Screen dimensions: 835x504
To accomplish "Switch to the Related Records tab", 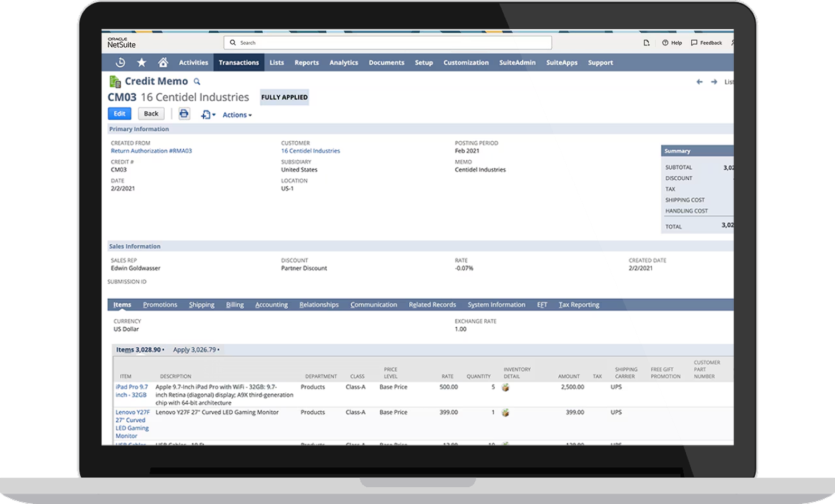I will [433, 305].
